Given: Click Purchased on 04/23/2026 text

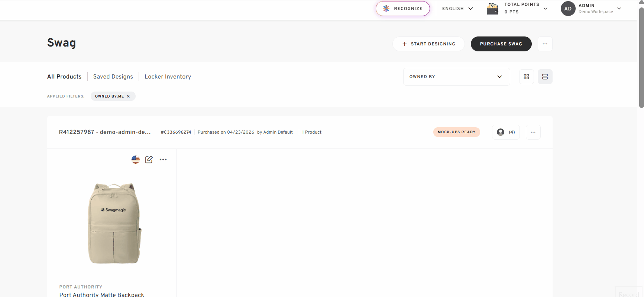Looking at the screenshot, I should (x=226, y=132).
